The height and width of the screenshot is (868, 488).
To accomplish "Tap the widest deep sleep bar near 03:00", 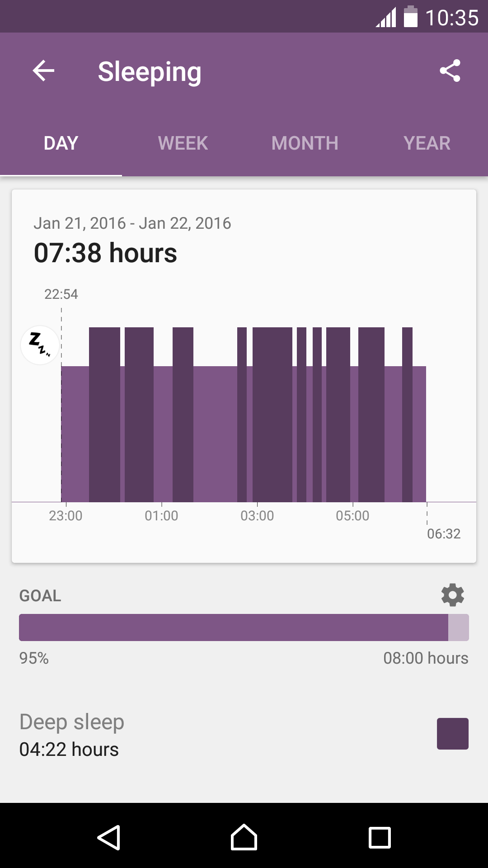I will [x=272, y=415].
